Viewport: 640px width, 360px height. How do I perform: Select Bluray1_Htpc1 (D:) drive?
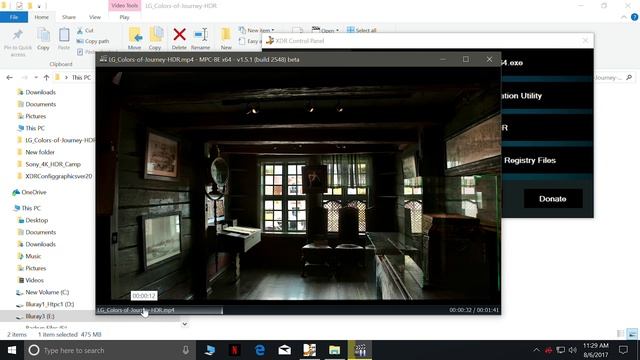[49, 304]
